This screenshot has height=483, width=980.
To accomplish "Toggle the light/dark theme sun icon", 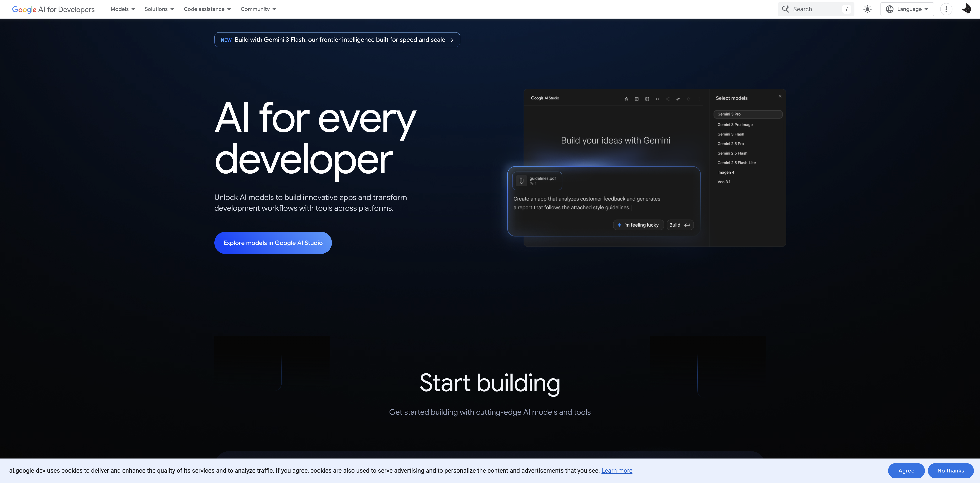I will point(867,9).
